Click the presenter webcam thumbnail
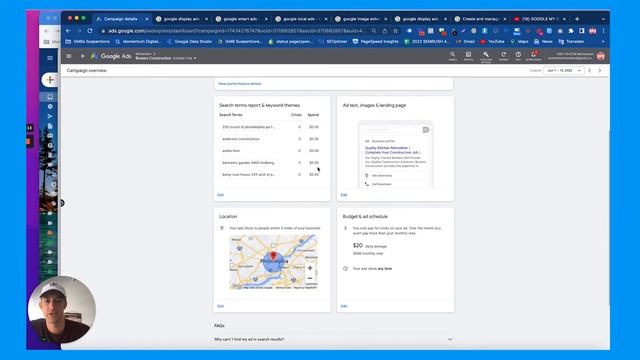 coord(61,310)
